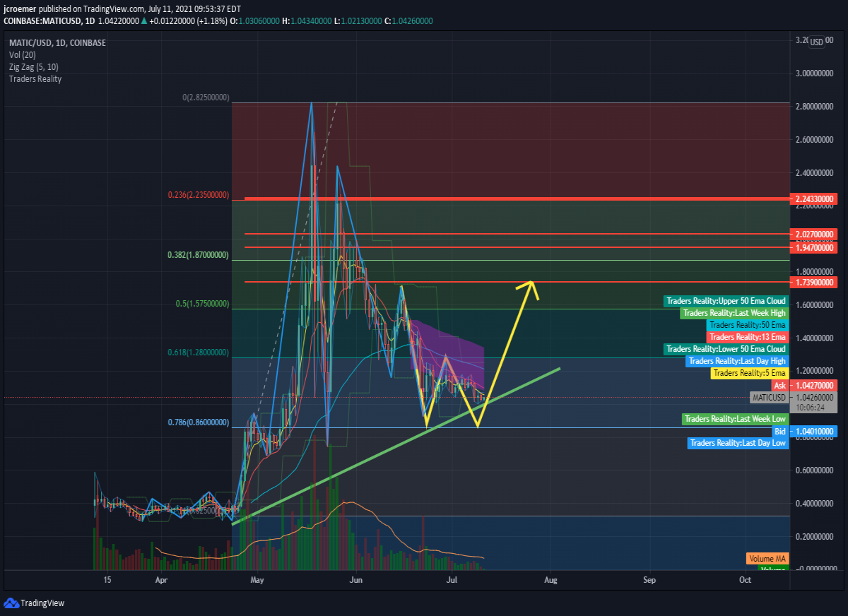Click the 3.00000000 price axis tick

click(x=815, y=73)
